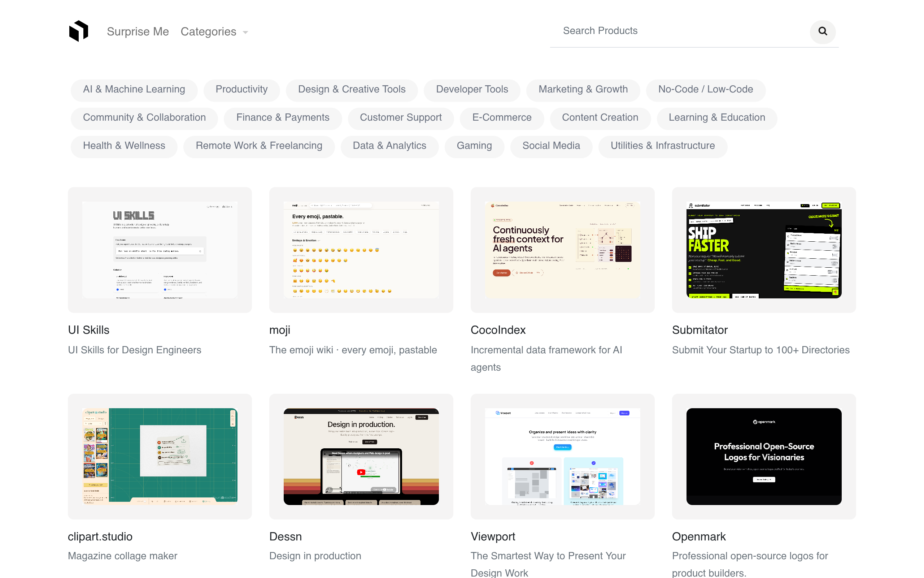924x578 pixels.
Task: Open the UI Skills product thumbnail
Action: 160,250
